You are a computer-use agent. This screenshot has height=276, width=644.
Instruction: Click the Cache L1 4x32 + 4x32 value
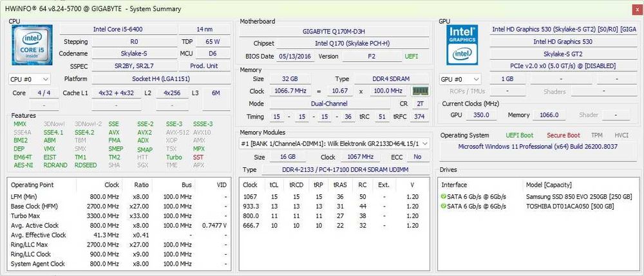point(116,93)
